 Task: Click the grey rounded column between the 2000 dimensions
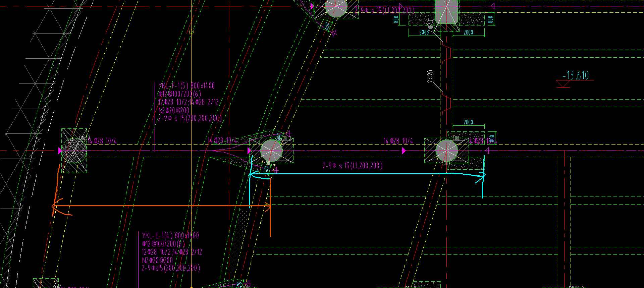pyautogui.click(x=446, y=11)
